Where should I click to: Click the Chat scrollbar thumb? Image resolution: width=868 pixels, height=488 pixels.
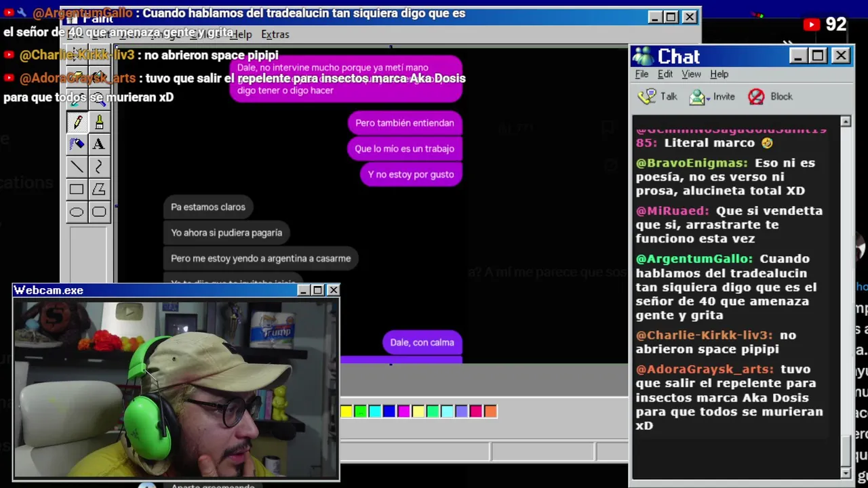846,451
